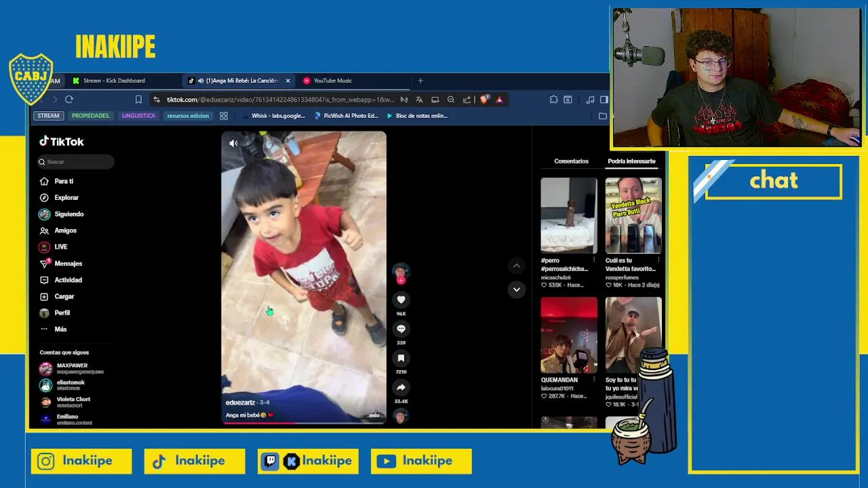Like the video with the heart icon
868x488 pixels.
[401, 300]
